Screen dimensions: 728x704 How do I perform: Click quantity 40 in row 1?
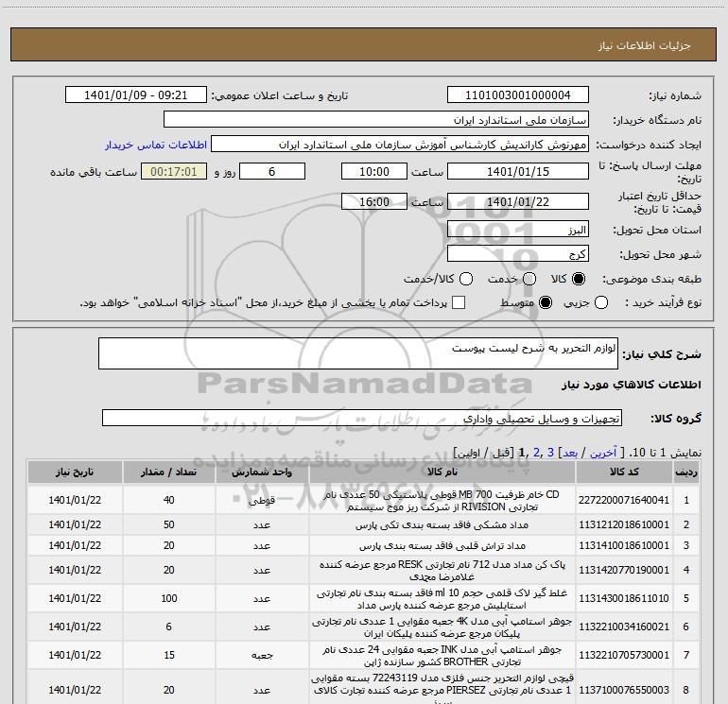(x=168, y=500)
